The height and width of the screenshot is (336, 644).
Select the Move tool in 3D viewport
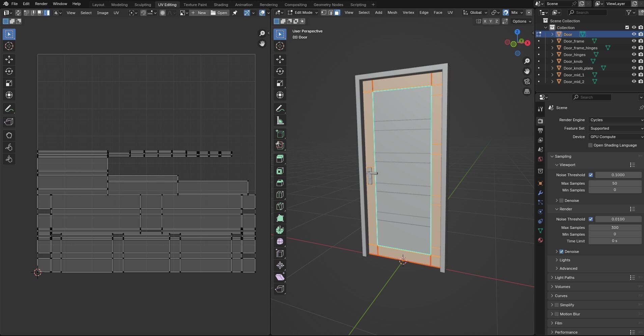[280, 59]
